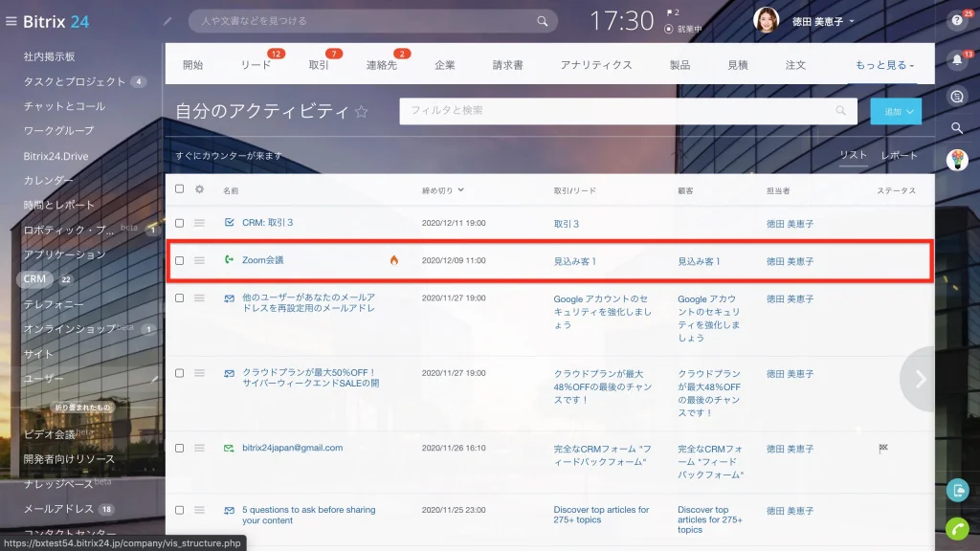Image resolution: width=980 pixels, height=551 pixels.
Task: Click the table settings gear icon
Action: (x=199, y=189)
